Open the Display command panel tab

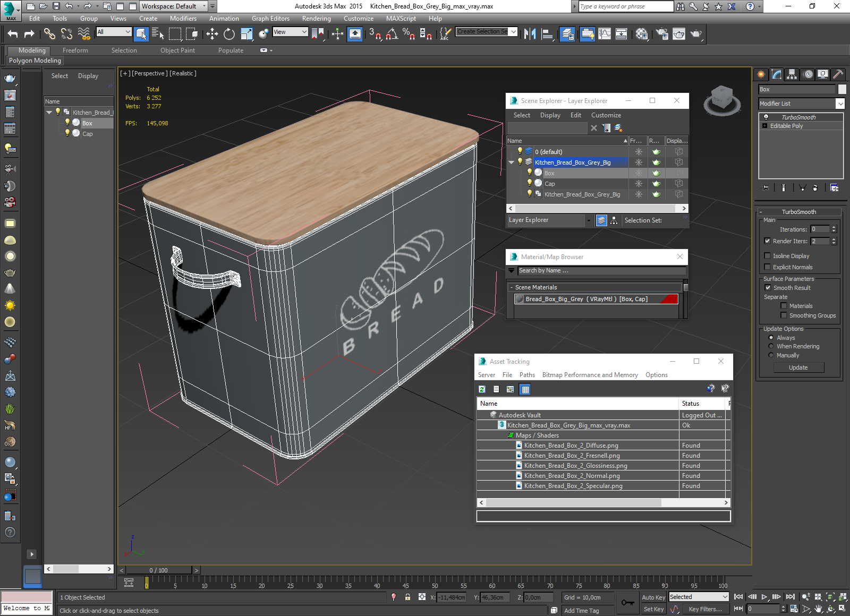coord(823,74)
